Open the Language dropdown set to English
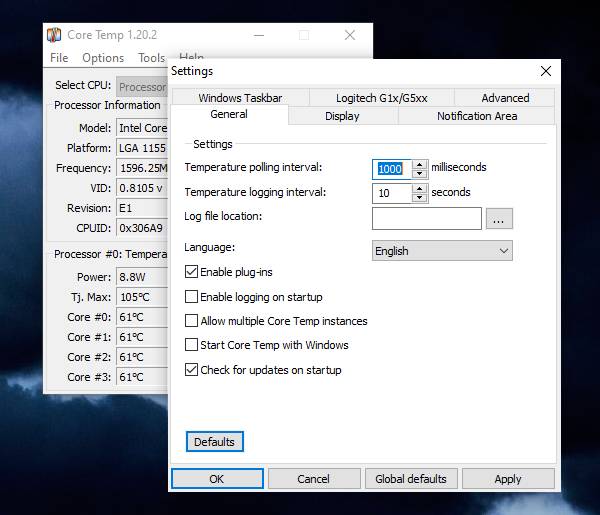Screen dimensions: 600x515 (x=442, y=251)
